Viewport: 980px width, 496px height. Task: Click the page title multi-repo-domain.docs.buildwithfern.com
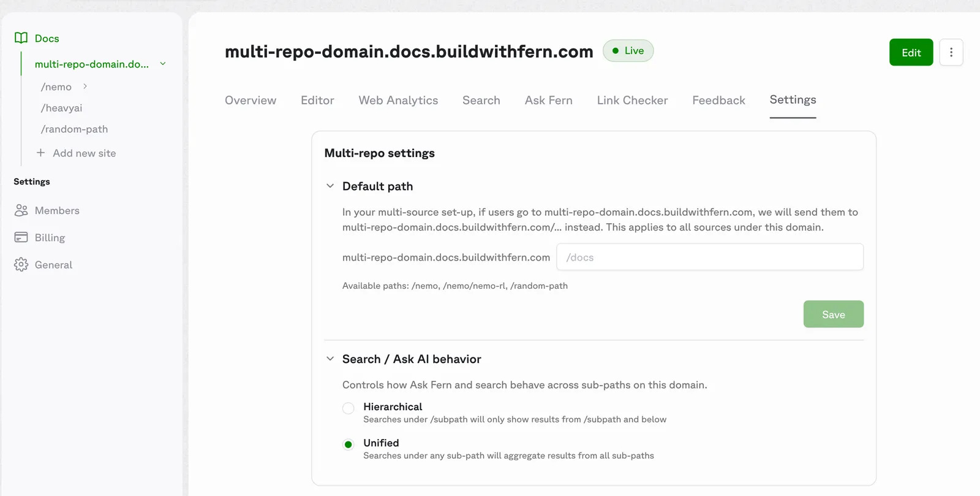click(x=409, y=52)
